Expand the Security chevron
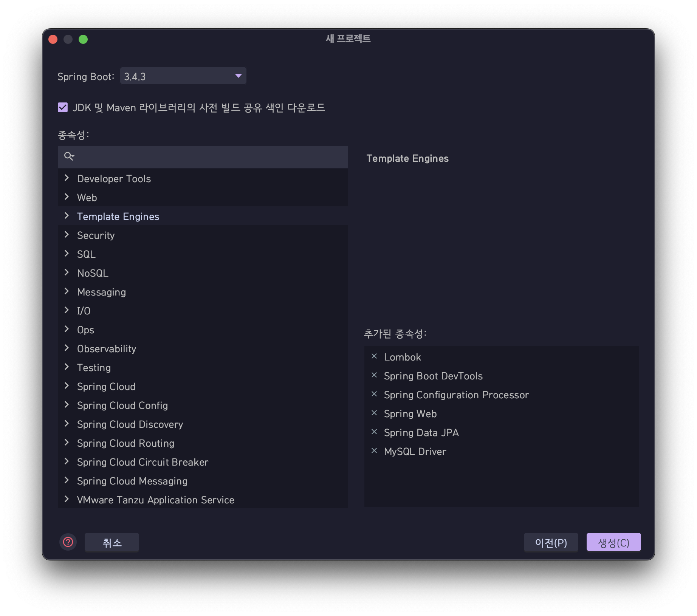The height and width of the screenshot is (616, 697). tap(67, 235)
